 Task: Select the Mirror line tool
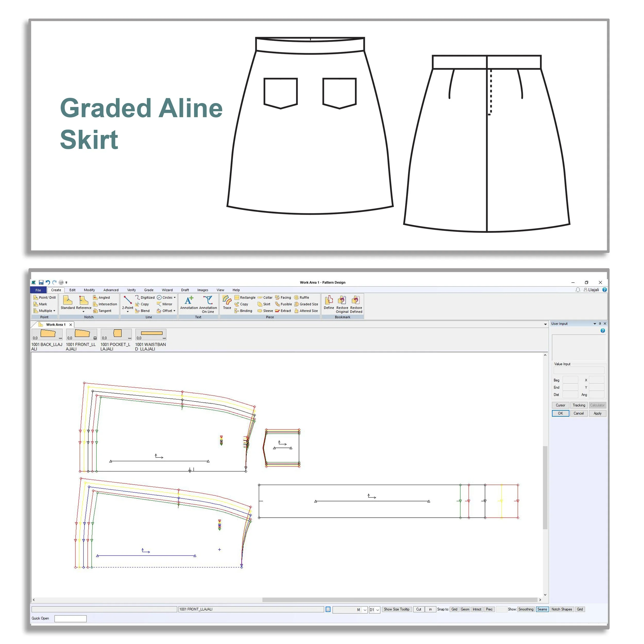pyautogui.click(x=165, y=304)
